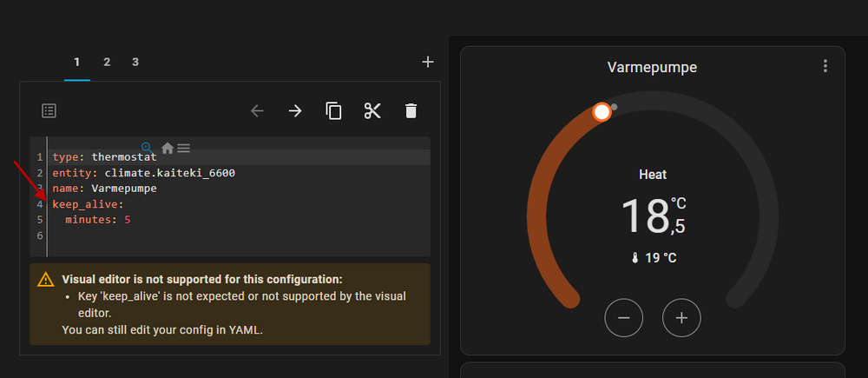The height and width of the screenshot is (378, 868).
Task: Open card tab 3
Action: point(135,62)
